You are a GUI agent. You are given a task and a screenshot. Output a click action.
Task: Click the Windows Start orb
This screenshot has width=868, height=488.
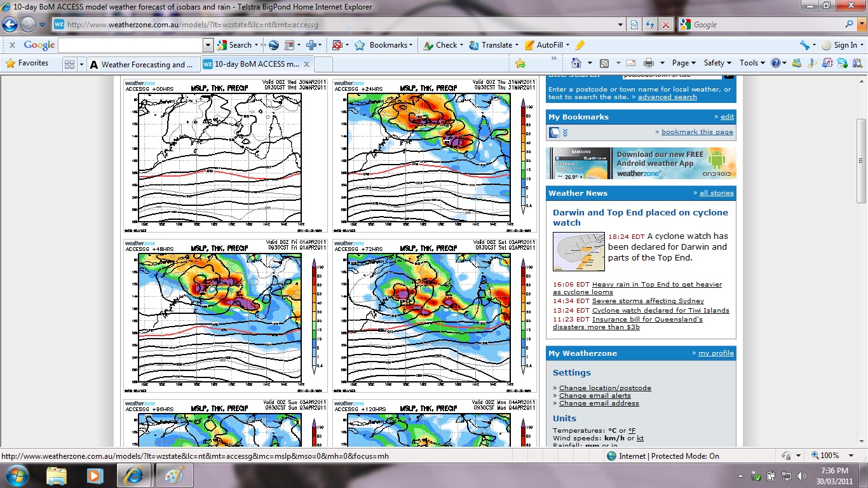[x=17, y=475]
